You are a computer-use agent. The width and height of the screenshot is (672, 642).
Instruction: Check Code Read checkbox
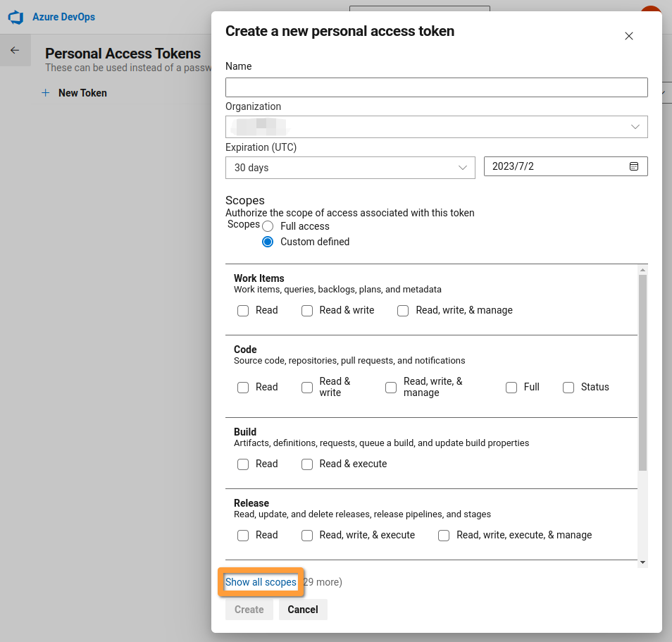243,388
